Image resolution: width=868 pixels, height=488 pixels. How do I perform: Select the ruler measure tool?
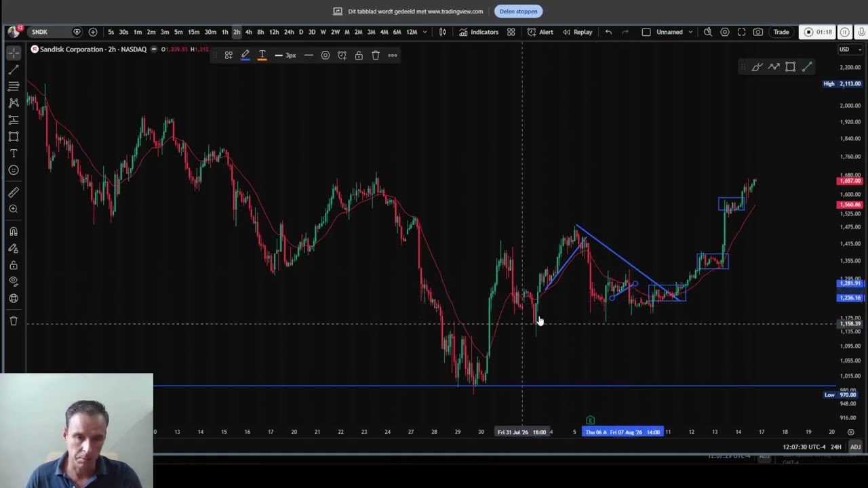[14, 192]
